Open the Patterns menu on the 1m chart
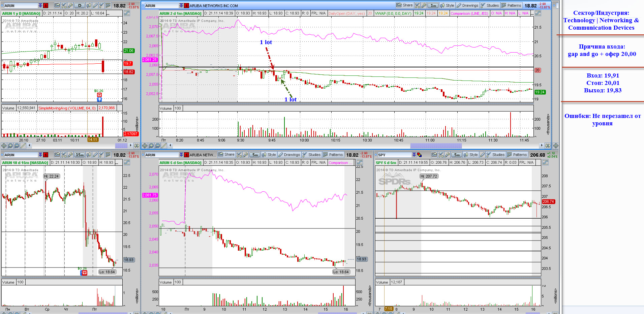Screen dimensions: 644x314 tap(511, 5)
